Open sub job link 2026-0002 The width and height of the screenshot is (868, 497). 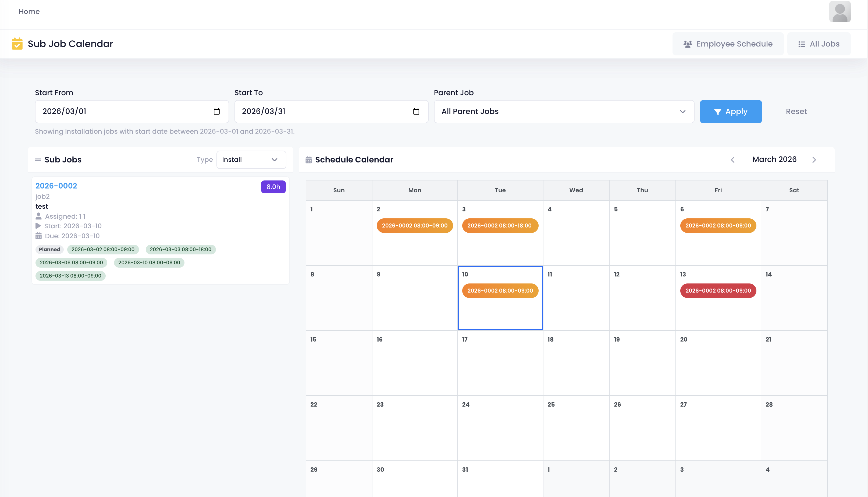coord(56,186)
